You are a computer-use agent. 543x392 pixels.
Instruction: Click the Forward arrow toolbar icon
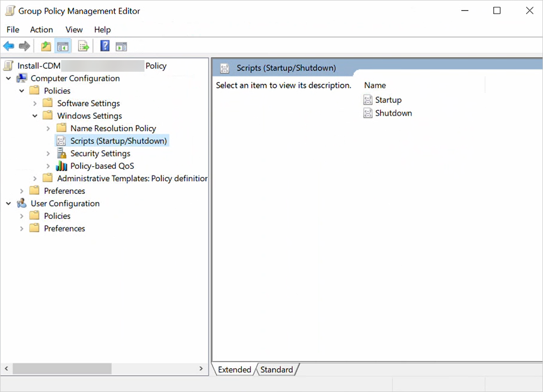pyautogui.click(x=24, y=47)
